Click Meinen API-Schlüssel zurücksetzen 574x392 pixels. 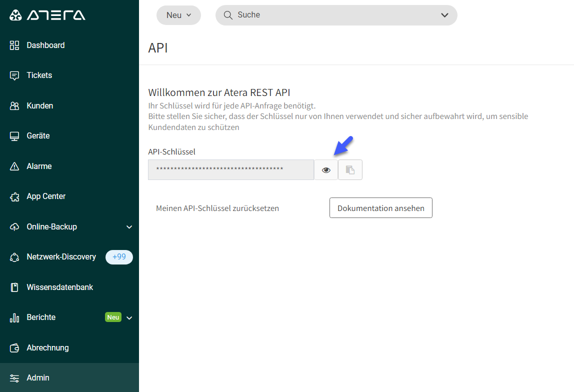217,208
